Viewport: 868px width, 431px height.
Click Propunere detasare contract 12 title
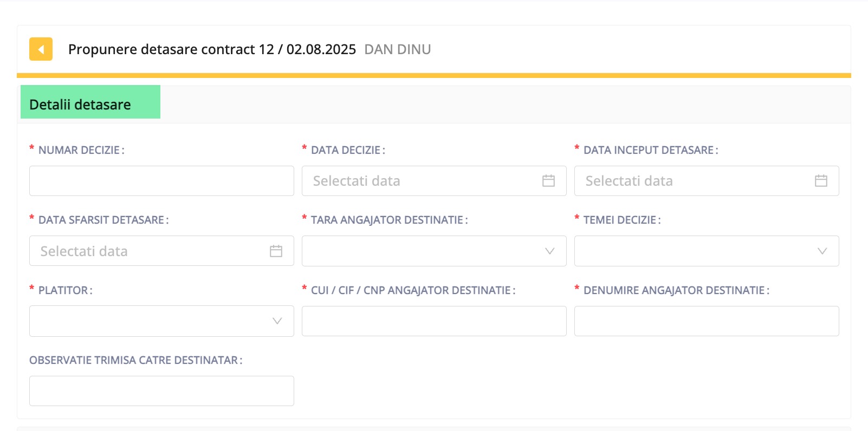(212, 49)
